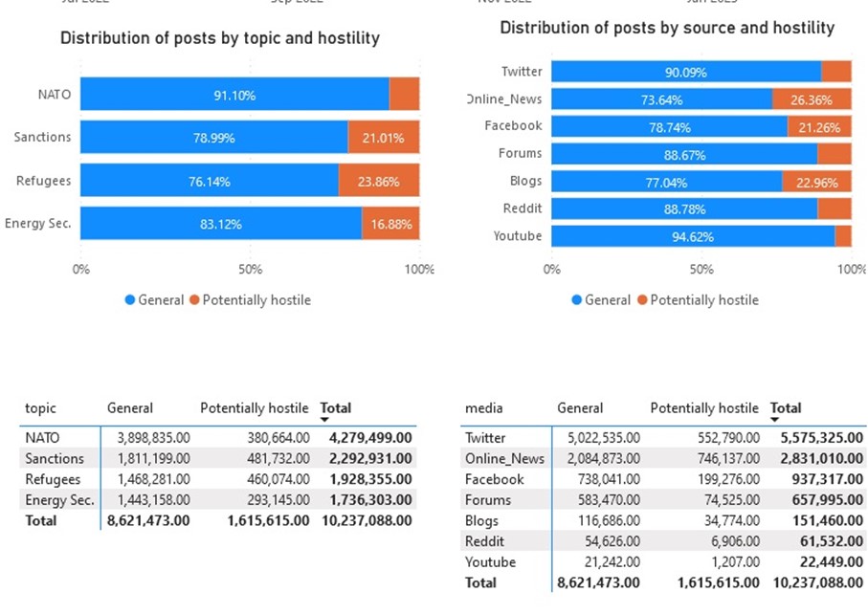The height and width of the screenshot is (614, 868).
Task: Click the Blogs orange segment 22.96%
Action: click(x=817, y=182)
